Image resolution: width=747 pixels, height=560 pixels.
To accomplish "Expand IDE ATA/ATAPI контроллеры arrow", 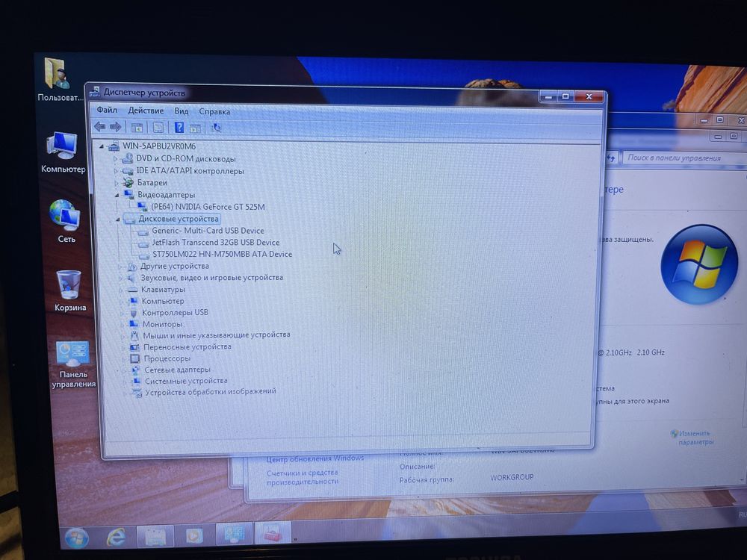I will [116, 171].
